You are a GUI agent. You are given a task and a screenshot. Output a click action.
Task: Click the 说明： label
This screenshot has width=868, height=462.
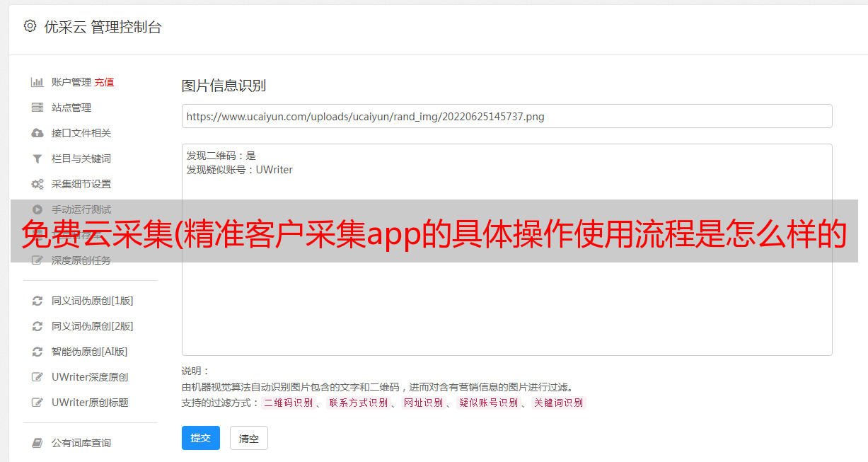(196, 371)
